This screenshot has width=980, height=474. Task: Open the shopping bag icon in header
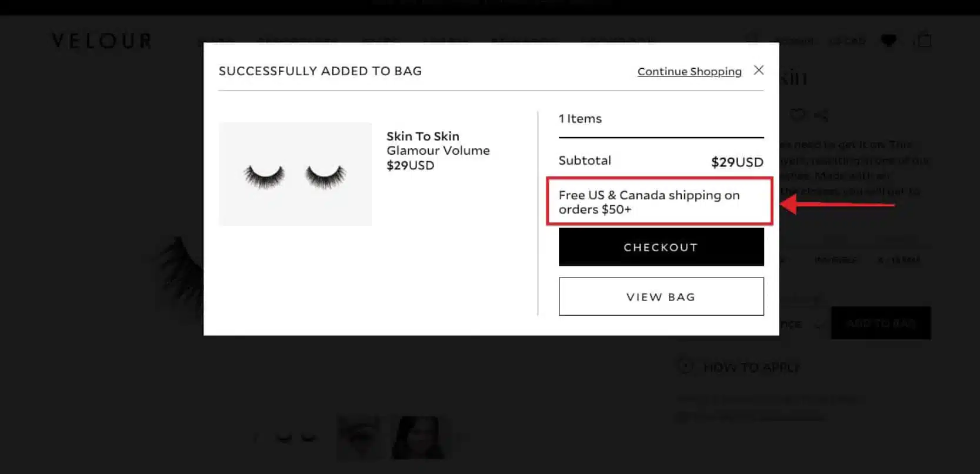click(924, 40)
